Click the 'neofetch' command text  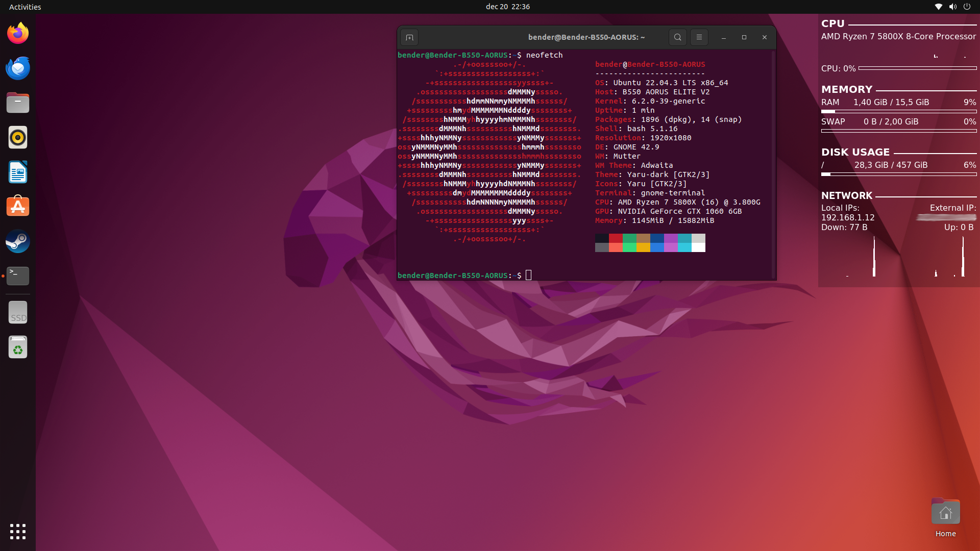(544, 55)
